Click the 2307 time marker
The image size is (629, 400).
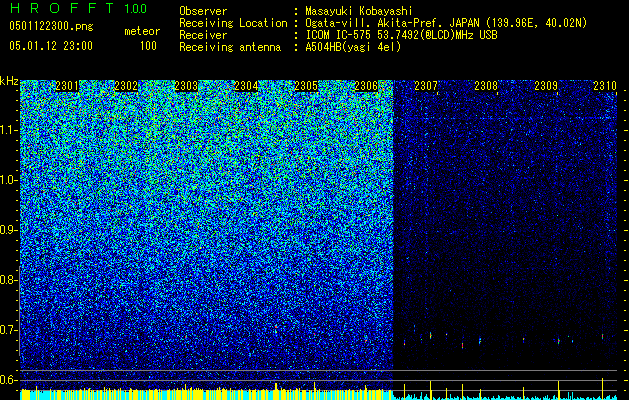click(426, 86)
